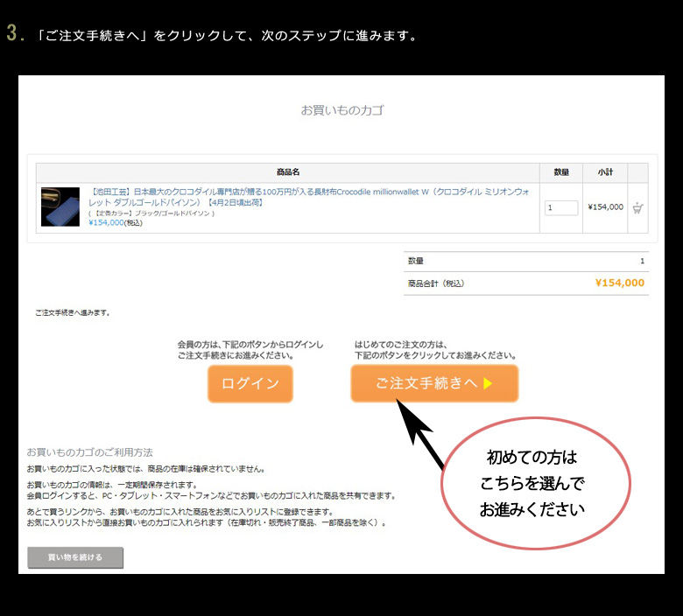
Task: Click the 商品名 column header
Action: (288, 172)
